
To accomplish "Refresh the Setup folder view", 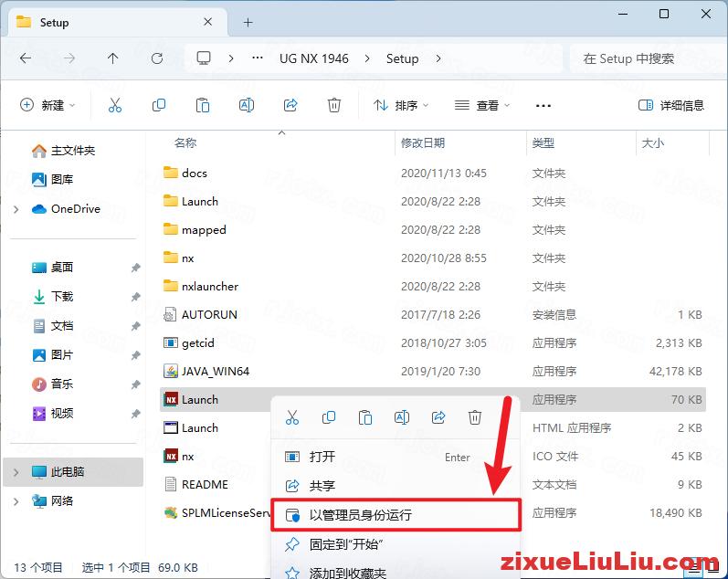I will (x=157, y=58).
